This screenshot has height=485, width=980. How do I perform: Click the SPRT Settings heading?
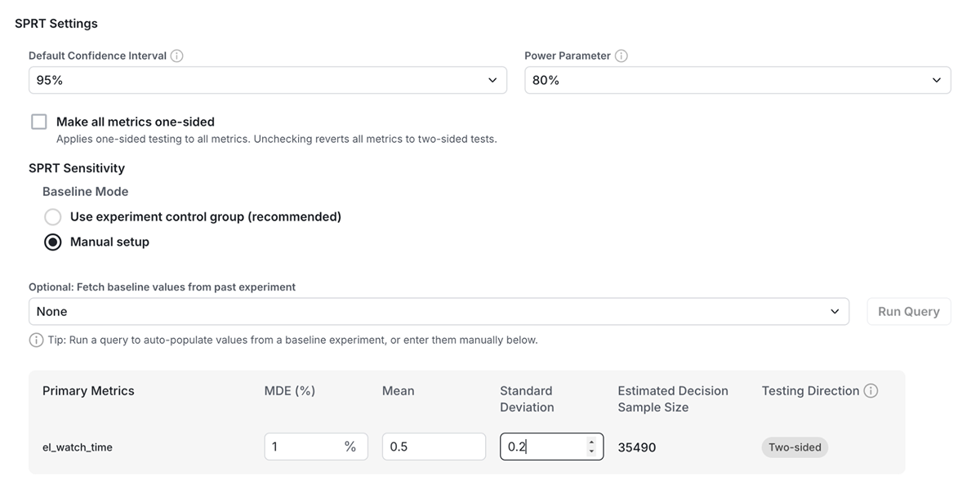click(56, 24)
